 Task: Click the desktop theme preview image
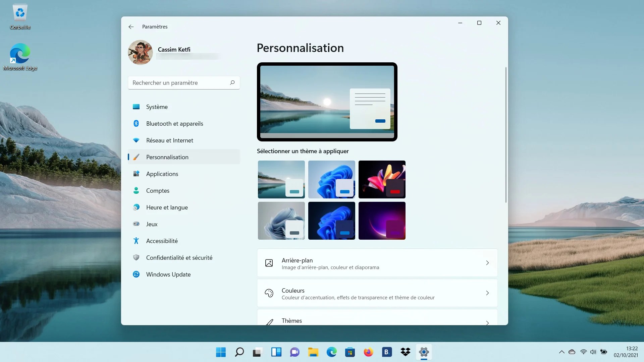tap(327, 102)
